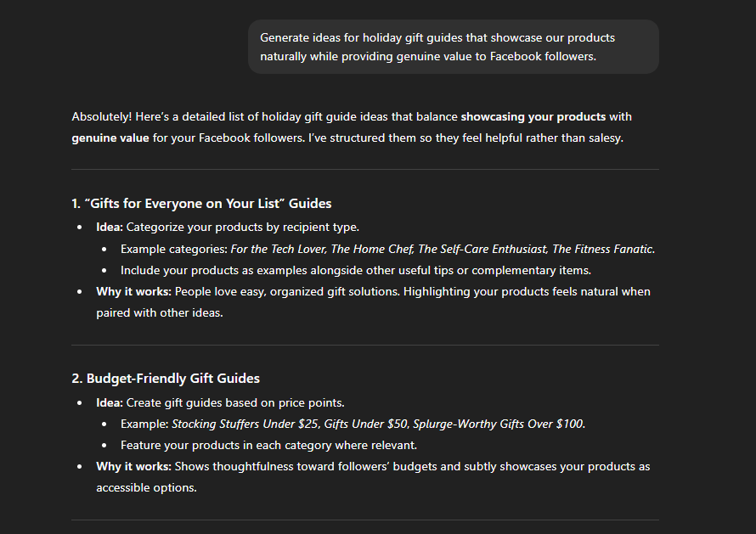The width and height of the screenshot is (756, 534).
Task: Click the "Include your products as examples" bullet
Action: [355, 270]
